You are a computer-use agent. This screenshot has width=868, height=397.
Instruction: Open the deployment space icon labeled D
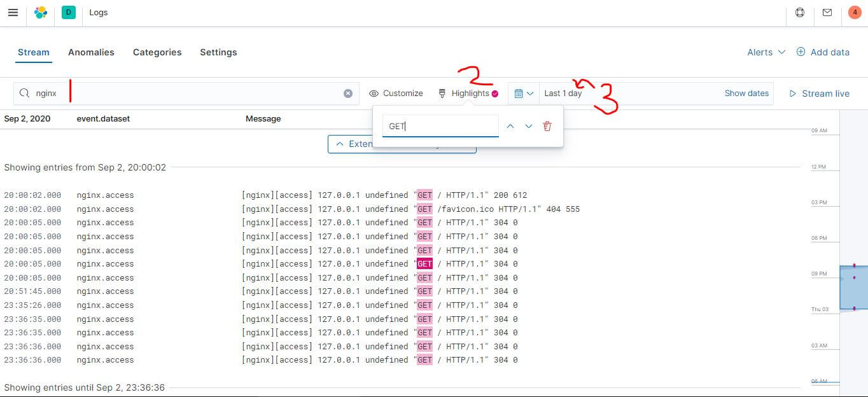click(68, 12)
